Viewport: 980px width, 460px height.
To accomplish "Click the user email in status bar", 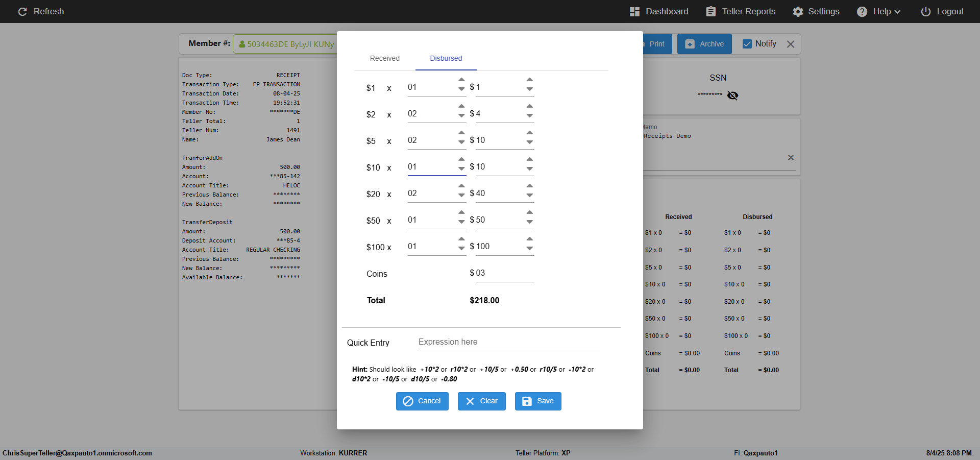I will (x=77, y=453).
